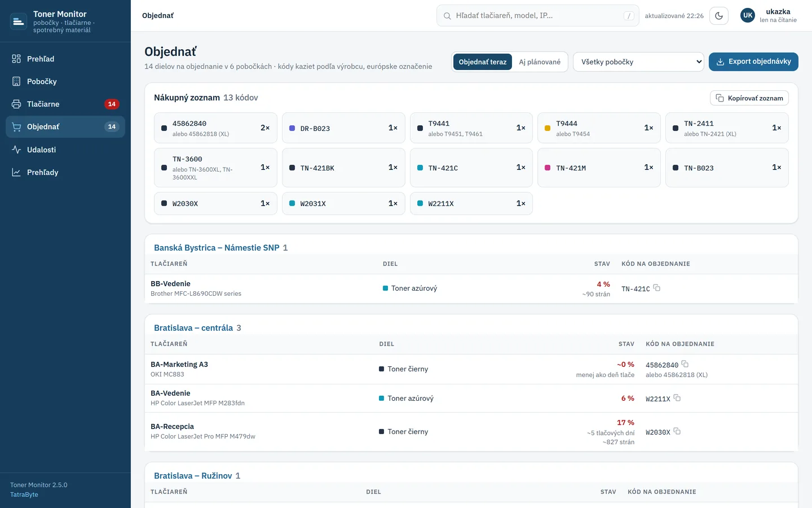Screen dimensions: 812x508
Task: Click the TatraByte footer link
Action: point(24,494)
